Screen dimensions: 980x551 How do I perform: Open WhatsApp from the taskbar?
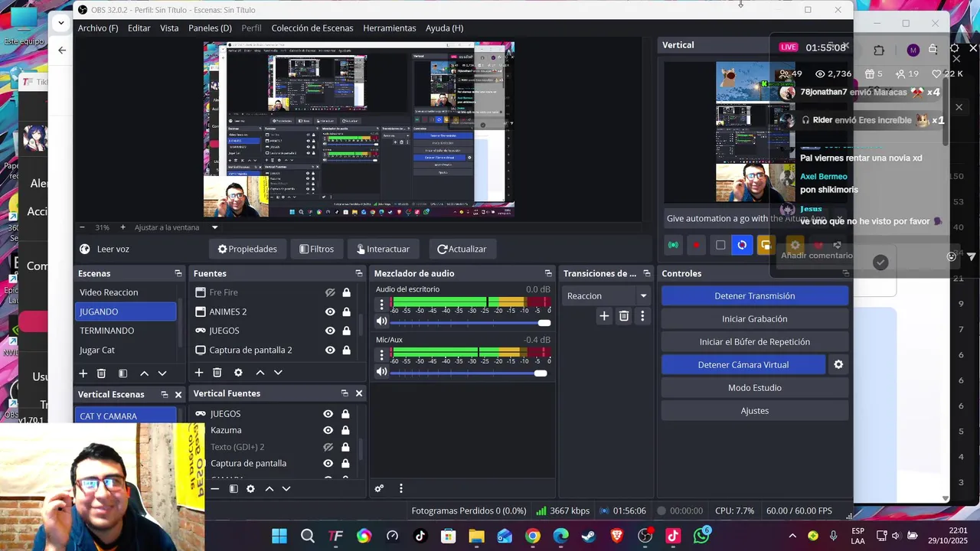[701, 536]
